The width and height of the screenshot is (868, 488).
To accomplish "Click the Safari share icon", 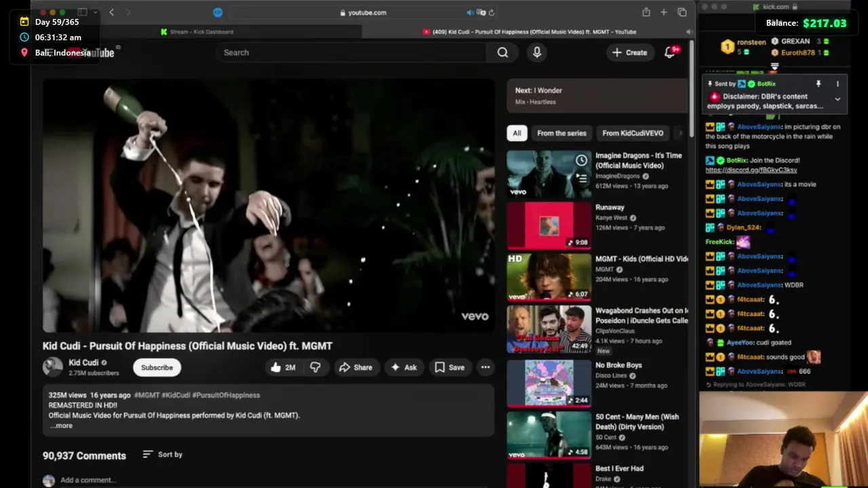I will click(646, 12).
